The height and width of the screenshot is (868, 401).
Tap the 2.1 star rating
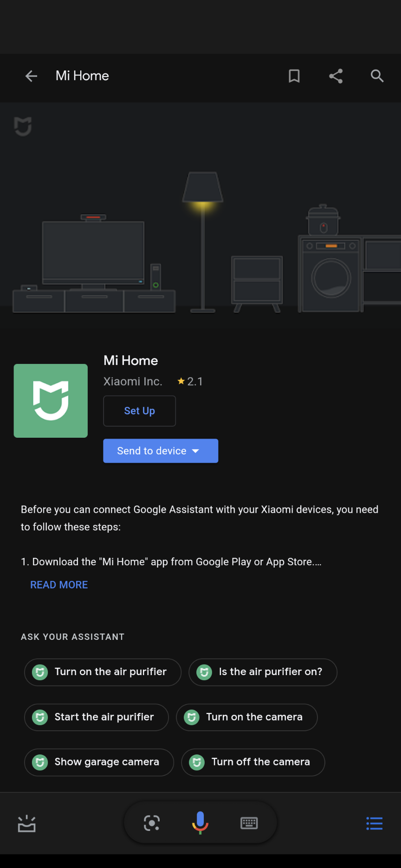coord(190,382)
